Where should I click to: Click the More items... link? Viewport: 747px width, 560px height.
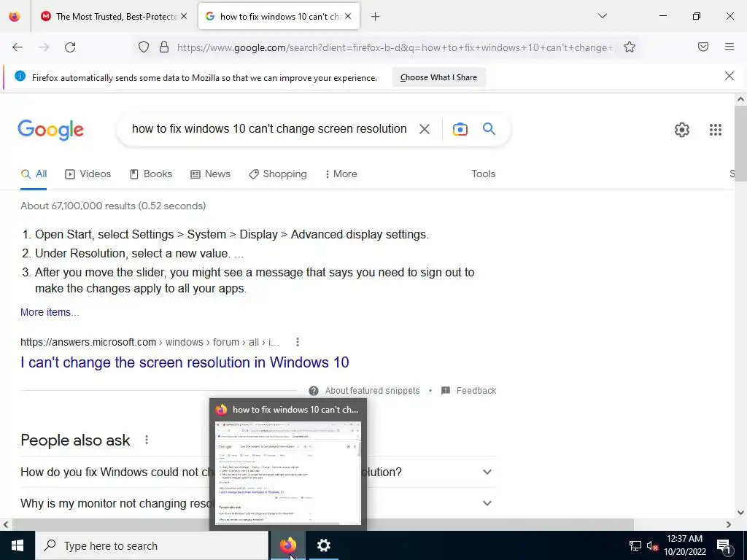(50, 312)
